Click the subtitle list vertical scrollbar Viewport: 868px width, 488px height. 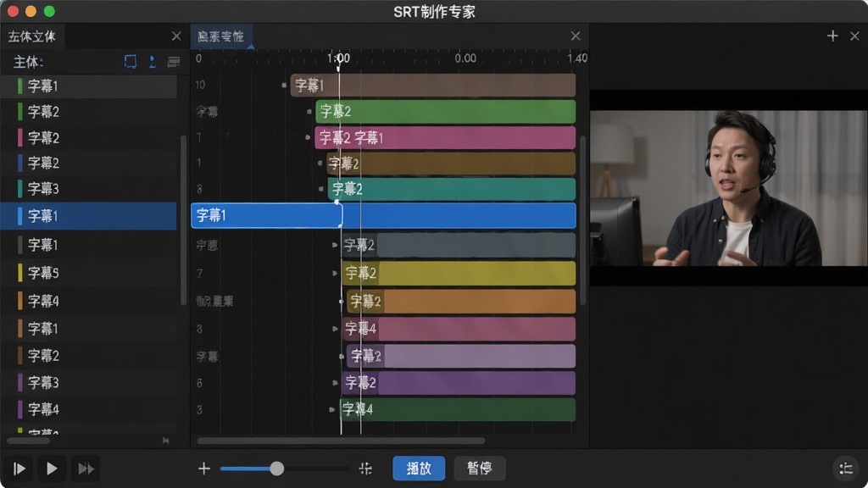[183, 219]
